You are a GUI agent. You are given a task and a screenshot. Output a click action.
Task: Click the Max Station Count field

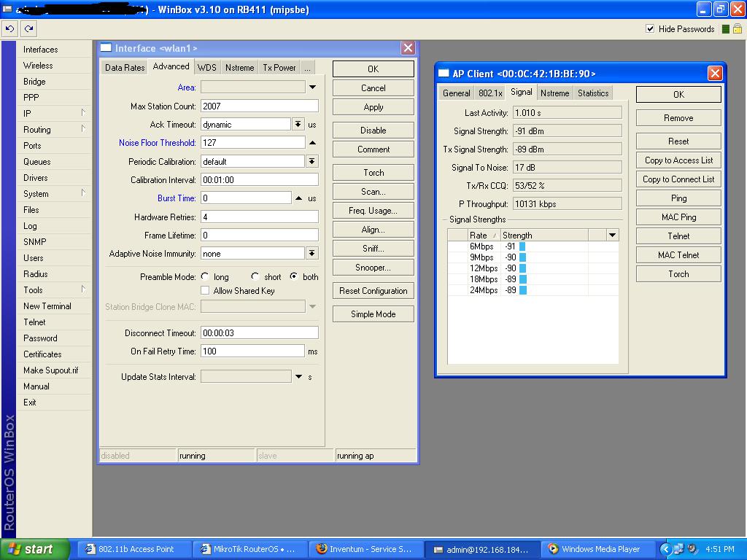(x=259, y=106)
